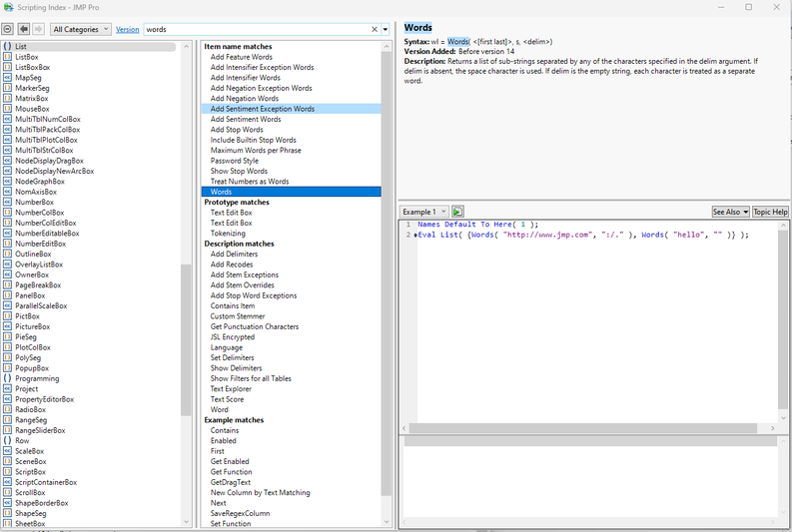The height and width of the screenshot is (532, 792).
Task: Click the Project item icon
Action: pyautogui.click(x=7, y=389)
